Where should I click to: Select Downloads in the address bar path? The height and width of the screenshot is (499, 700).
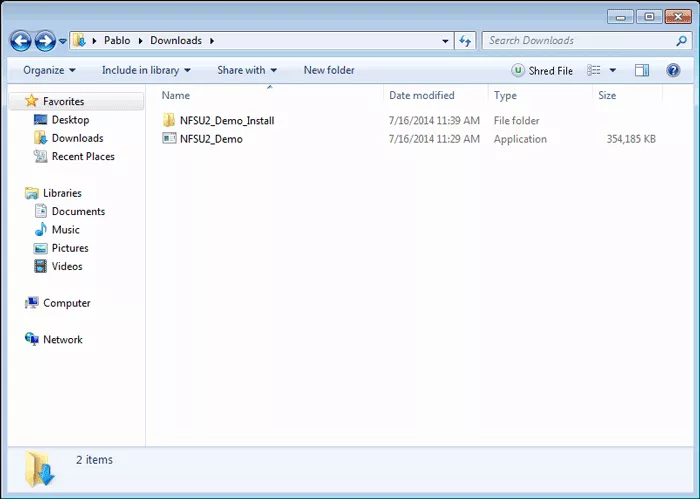pos(176,41)
